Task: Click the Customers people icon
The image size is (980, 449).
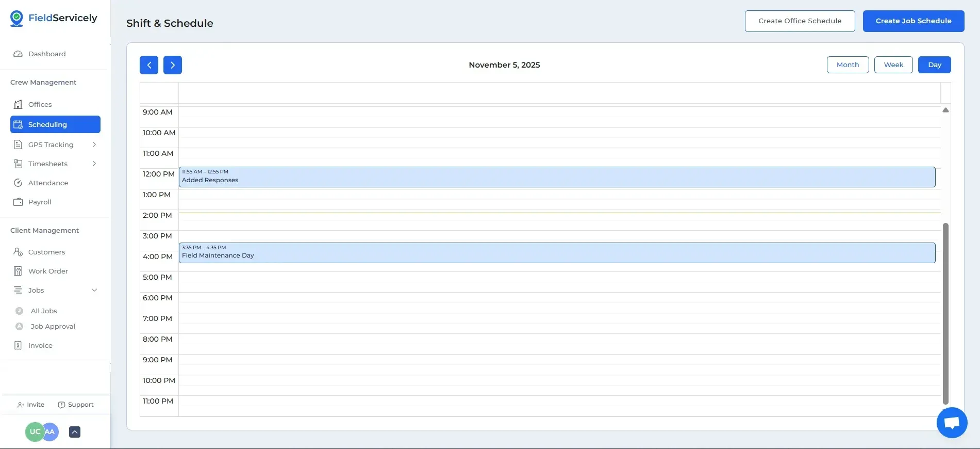Action: tap(18, 252)
